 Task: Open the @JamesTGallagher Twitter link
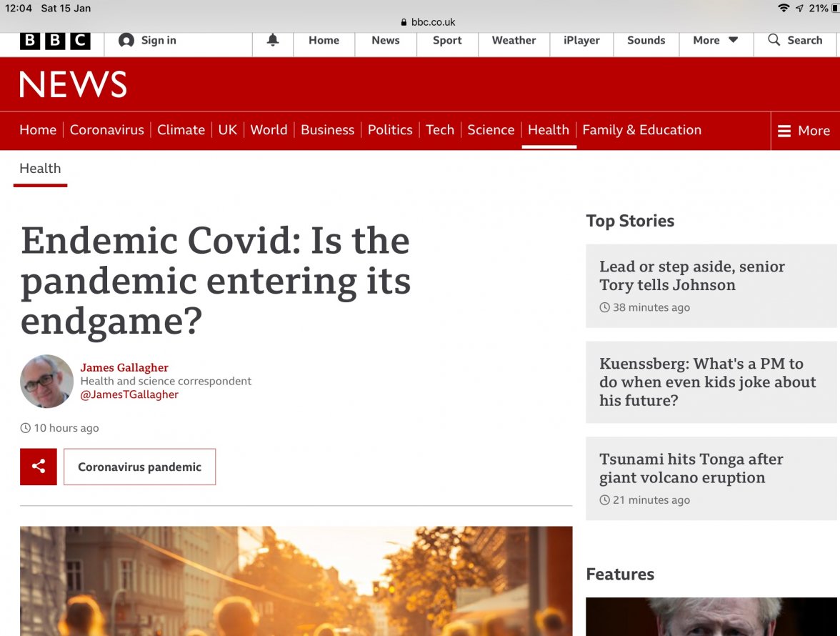point(129,394)
